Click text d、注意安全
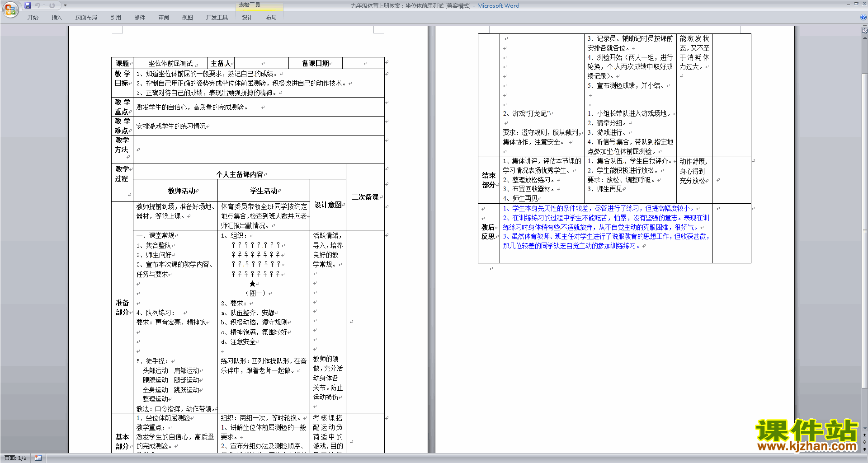Screen dimensions: 868x463 point(238,341)
